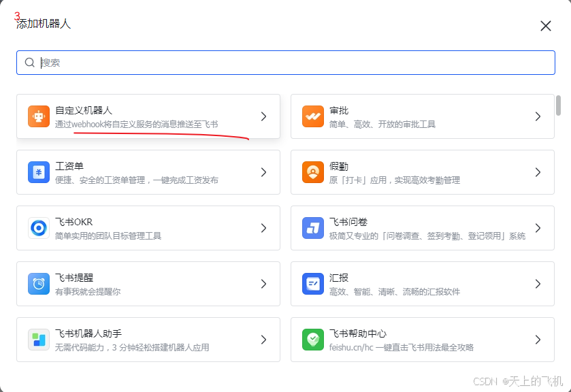The image size is (571, 392).
Task: Click description 原「打卡」应用，实现高效考勤管理
Action: (394, 180)
